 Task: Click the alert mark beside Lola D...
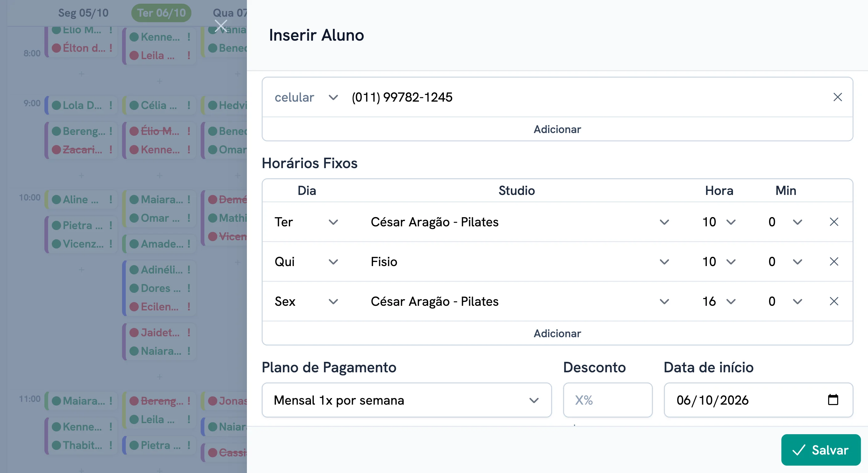pyautogui.click(x=111, y=105)
